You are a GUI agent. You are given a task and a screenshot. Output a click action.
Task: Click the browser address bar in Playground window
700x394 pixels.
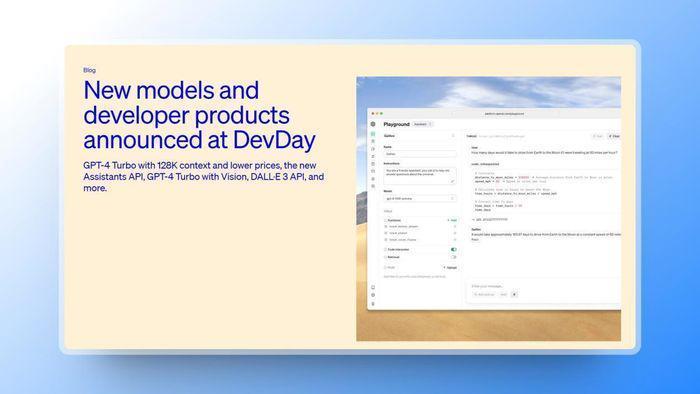[504, 114]
